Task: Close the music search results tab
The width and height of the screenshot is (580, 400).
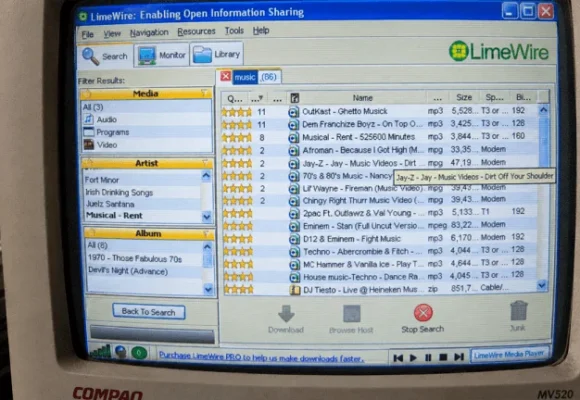Action: point(225,76)
